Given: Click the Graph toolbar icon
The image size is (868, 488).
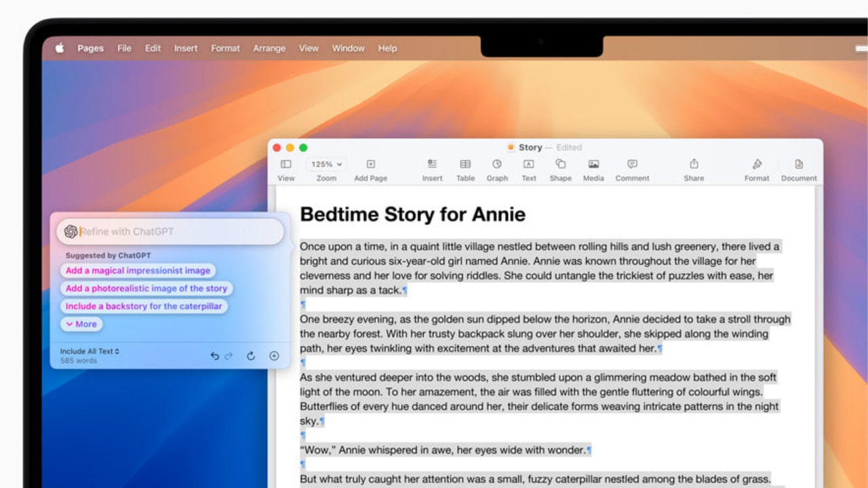Looking at the screenshot, I should click(497, 164).
